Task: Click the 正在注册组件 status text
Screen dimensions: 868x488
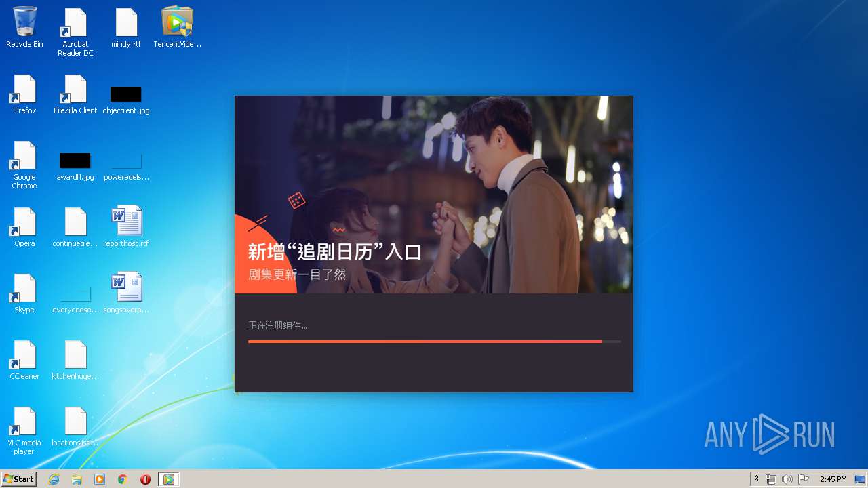Action: point(277,326)
